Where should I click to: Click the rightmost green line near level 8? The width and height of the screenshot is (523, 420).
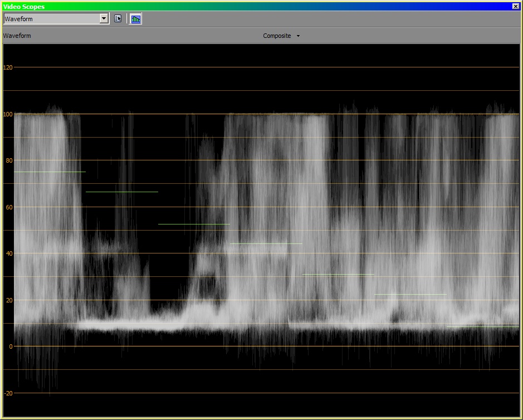point(482,326)
